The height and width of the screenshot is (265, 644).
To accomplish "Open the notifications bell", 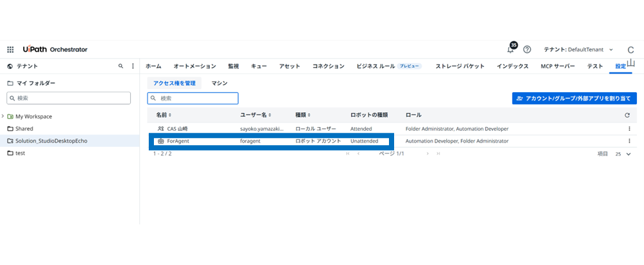I will (511, 50).
